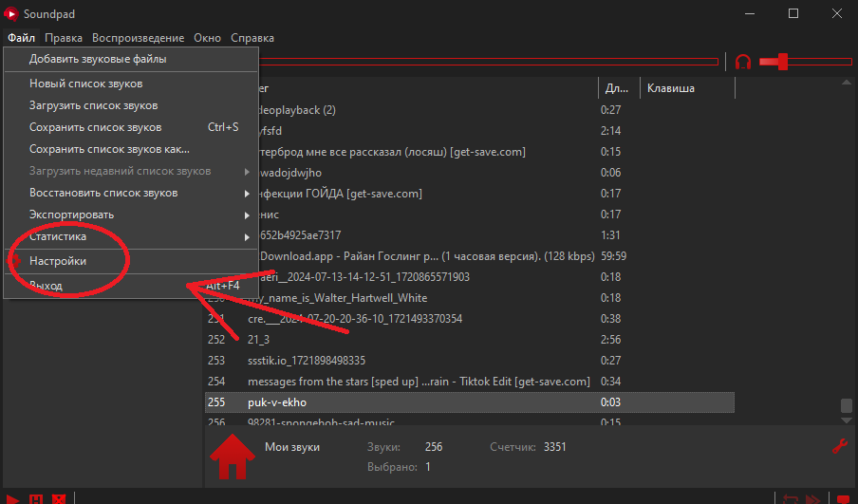Click the scrollbar up arrow

point(847,83)
